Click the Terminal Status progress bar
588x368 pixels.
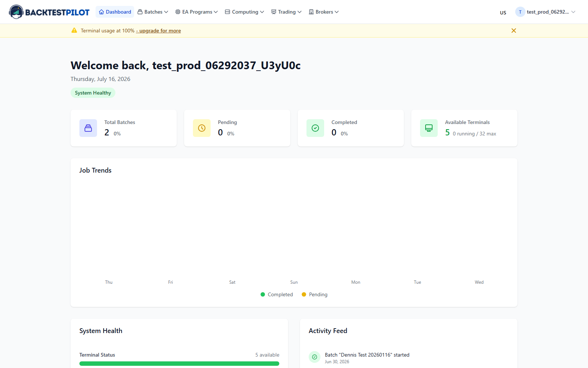point(179,364)
